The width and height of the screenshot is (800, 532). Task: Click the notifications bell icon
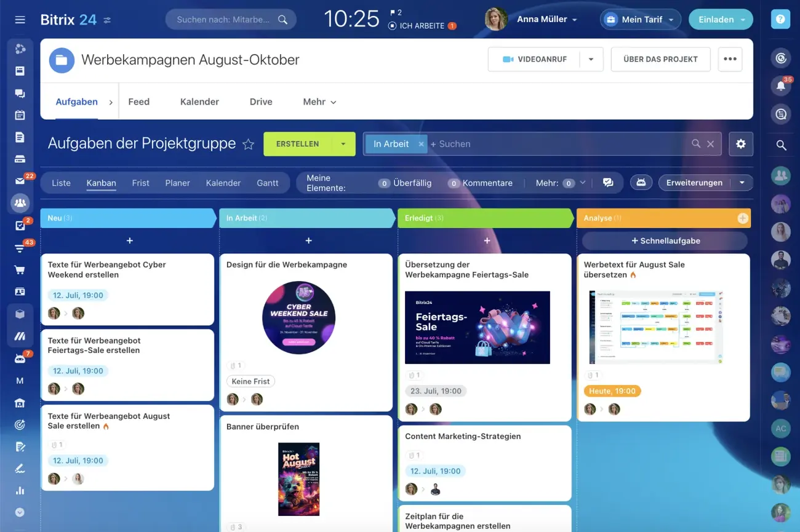[780, 86]
